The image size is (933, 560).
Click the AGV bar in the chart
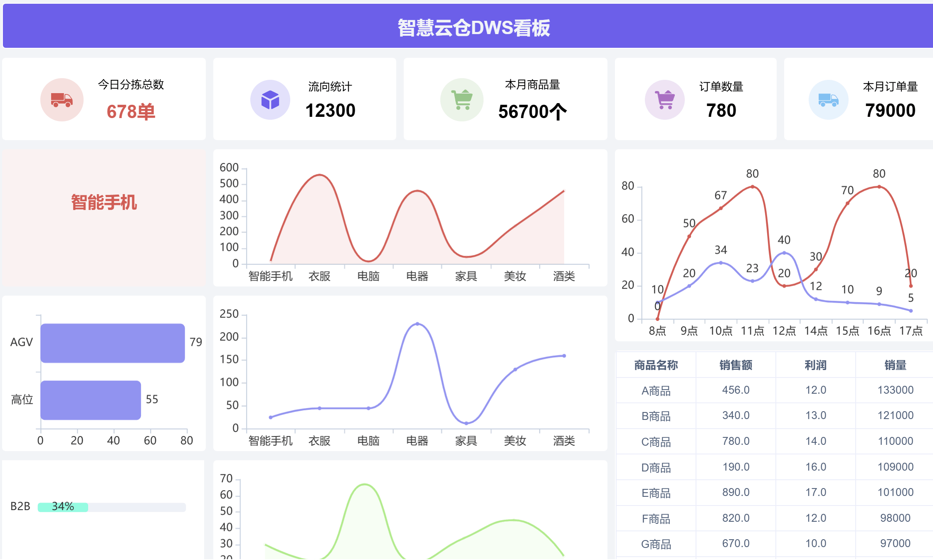[x=112, y=343]
